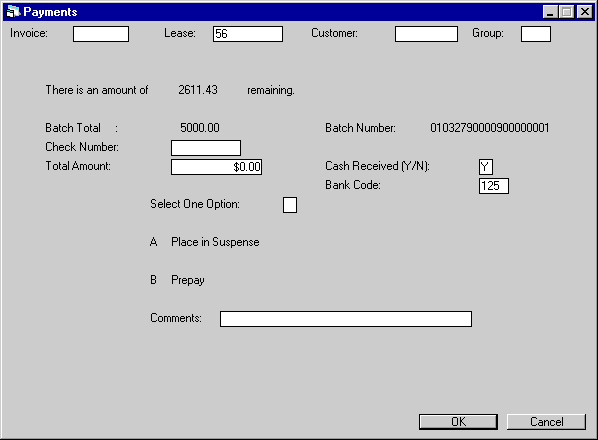Click the Prepay option label
598x440 pixels.
pyautogui.click(x=188, y=280)
